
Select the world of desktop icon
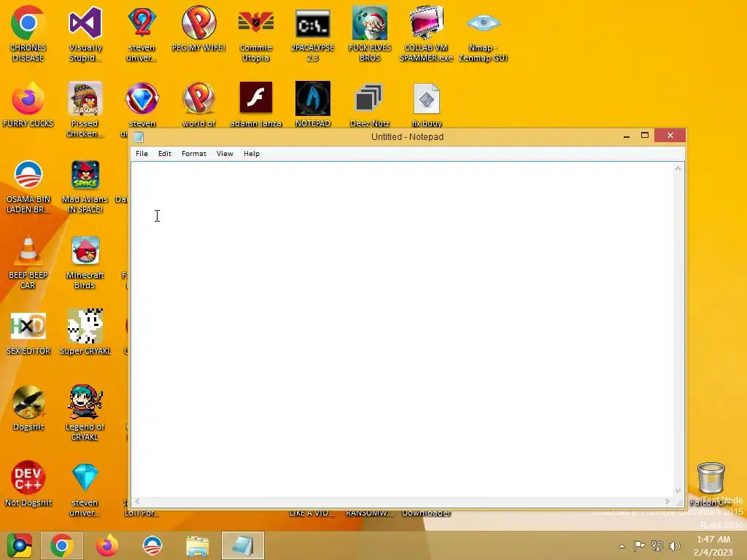click(198, 105)
